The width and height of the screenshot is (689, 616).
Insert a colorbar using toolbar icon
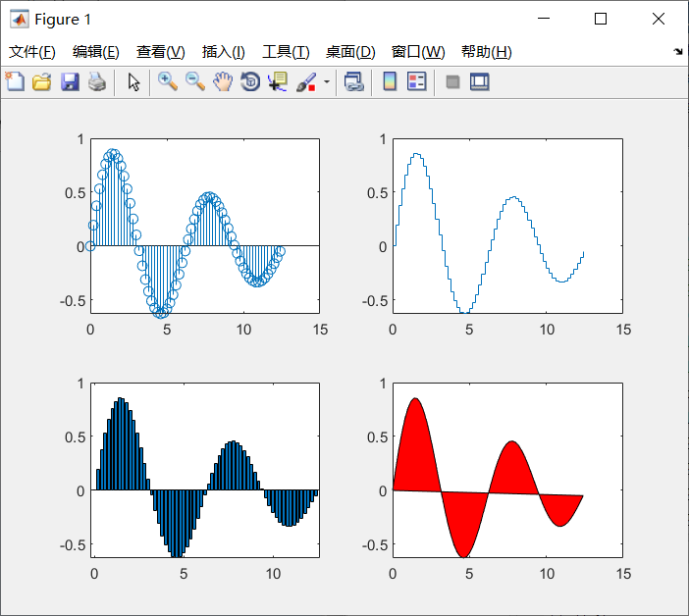pos(390,82)
